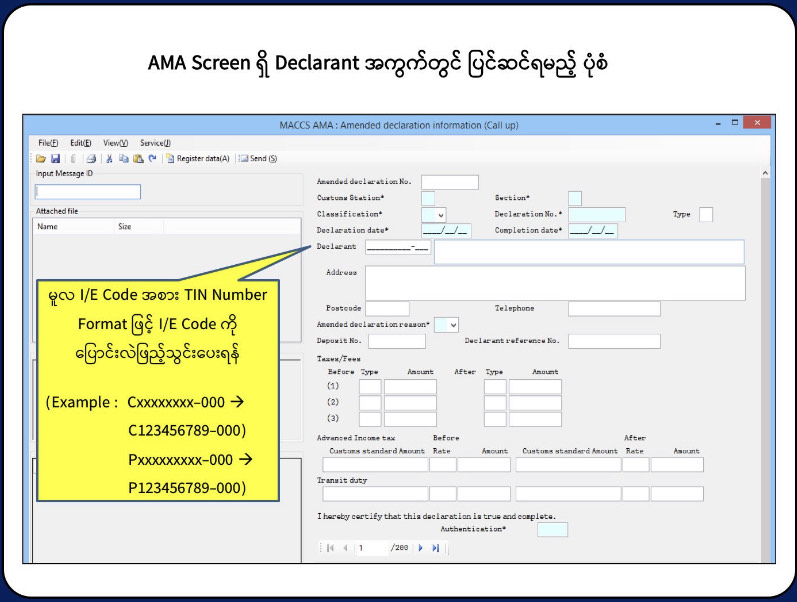Click Advanced Income tax Before Rate field

pyautogui.click(x=443, y=465)
